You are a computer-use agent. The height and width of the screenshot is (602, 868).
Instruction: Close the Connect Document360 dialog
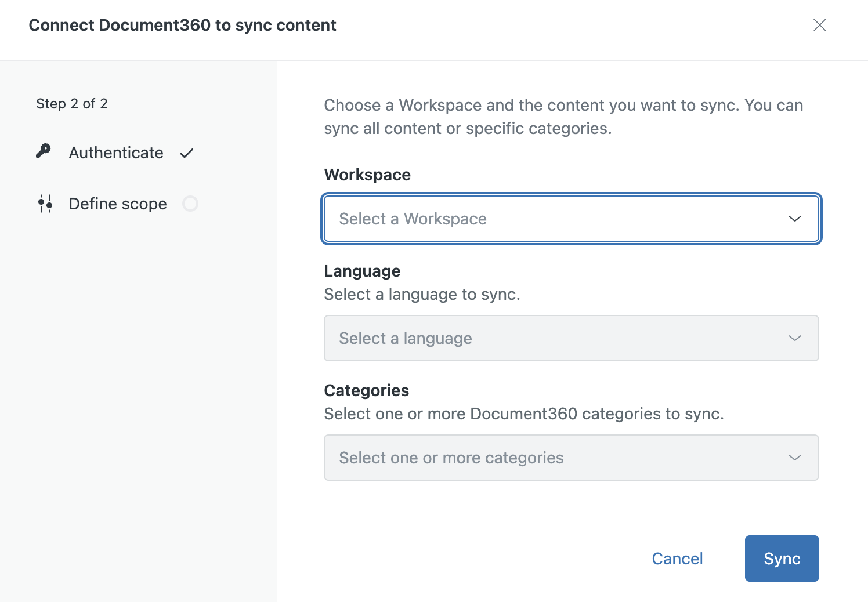pos(819,25)
